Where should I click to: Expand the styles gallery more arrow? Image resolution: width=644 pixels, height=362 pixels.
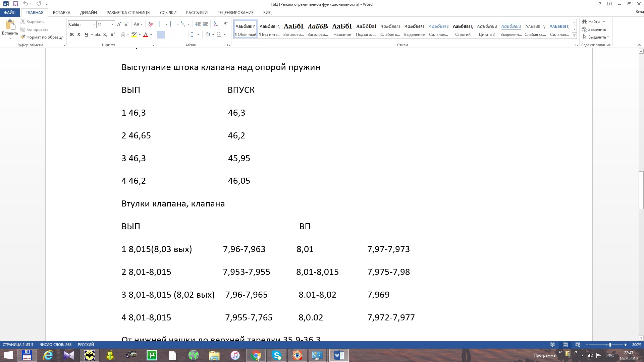coord(574,36)
